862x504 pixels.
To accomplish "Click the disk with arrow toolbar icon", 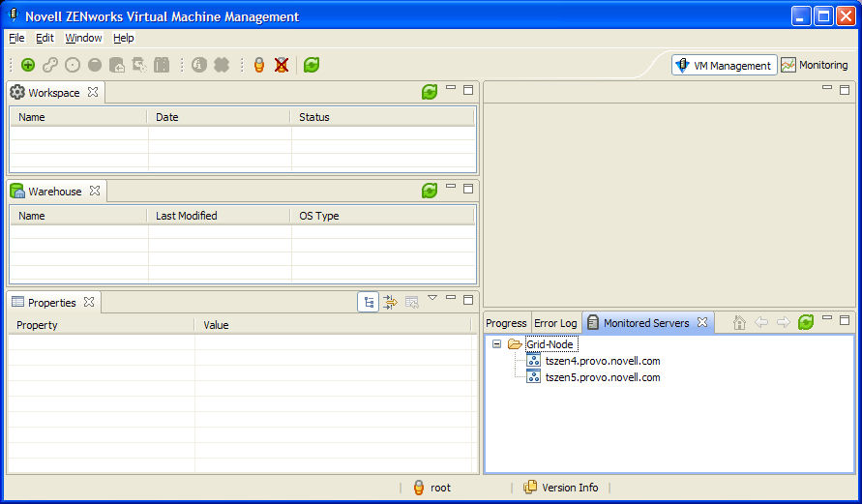I will click(x=117, y=65).
